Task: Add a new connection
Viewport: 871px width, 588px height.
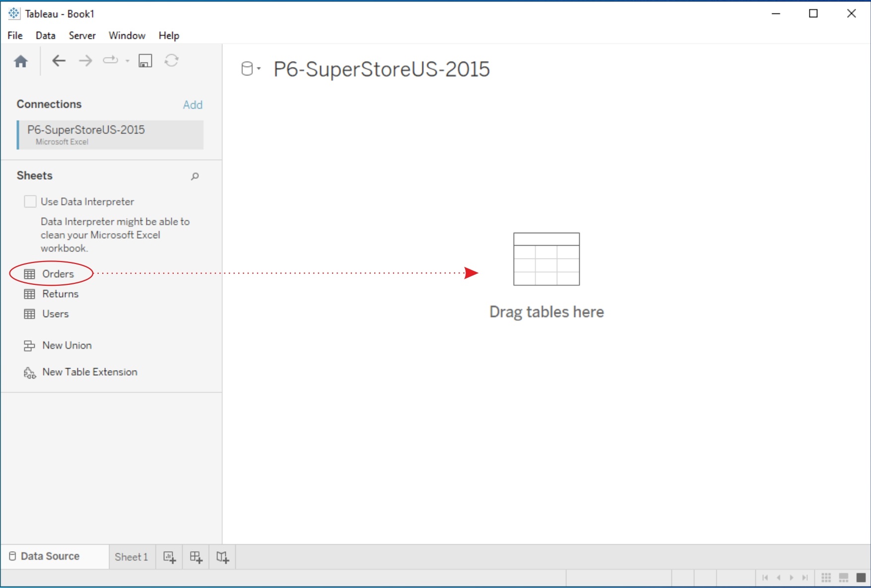Action: tap(193, 105)
